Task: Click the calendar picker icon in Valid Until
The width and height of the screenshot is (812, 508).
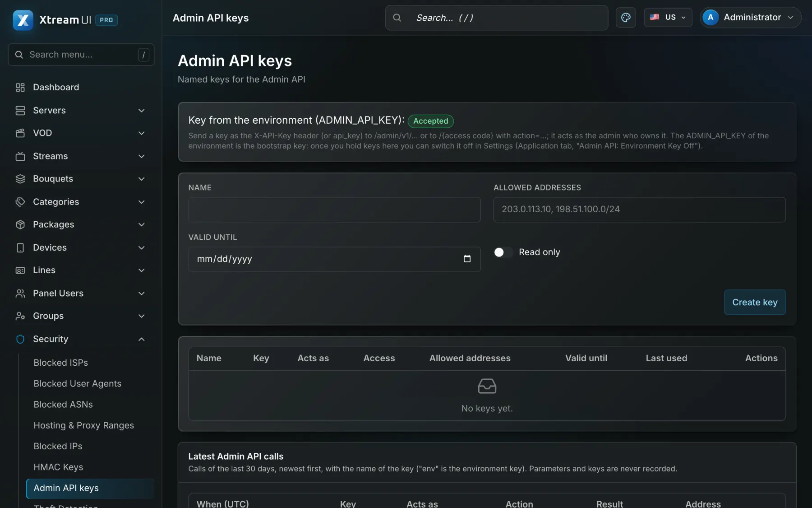Action: click(467, 259)
